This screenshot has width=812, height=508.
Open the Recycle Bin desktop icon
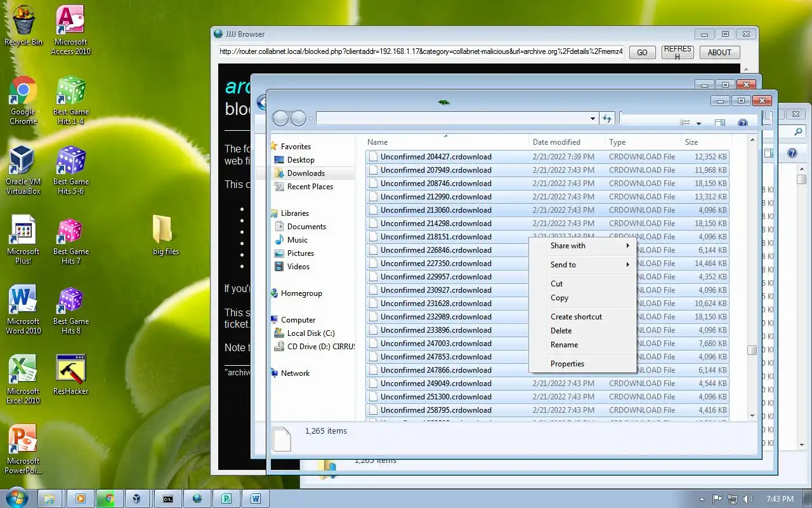click(23, 26)
